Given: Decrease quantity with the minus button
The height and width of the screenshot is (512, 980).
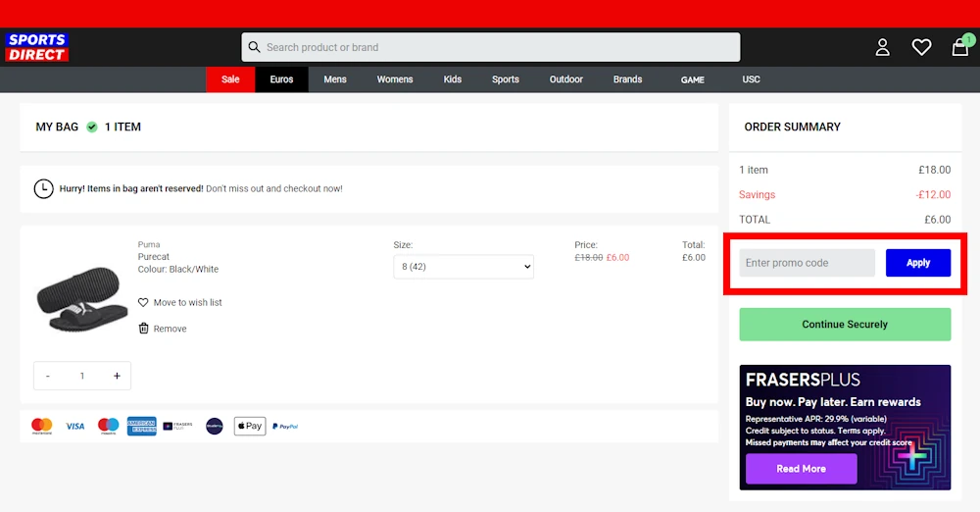Looking at the screenshot, I should [x=47, y=377].
